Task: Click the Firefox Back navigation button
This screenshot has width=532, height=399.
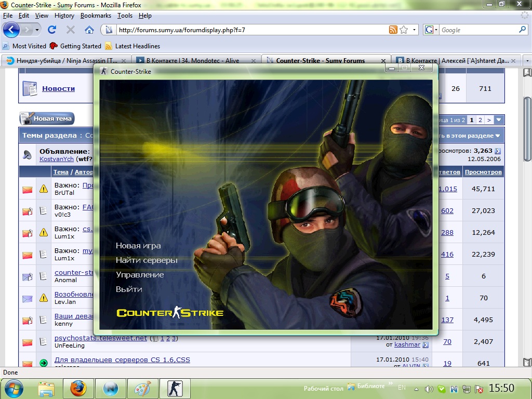Action: tap(11, 30)
